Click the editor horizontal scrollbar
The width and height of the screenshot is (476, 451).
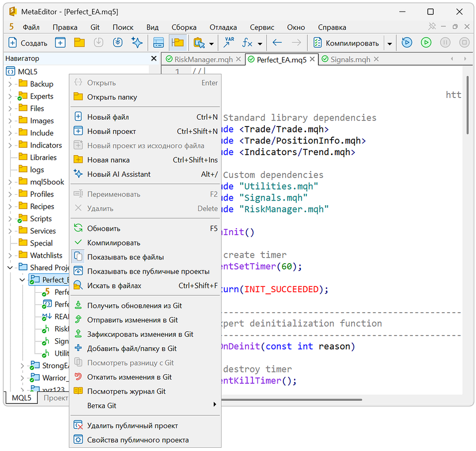click(292, 400)
